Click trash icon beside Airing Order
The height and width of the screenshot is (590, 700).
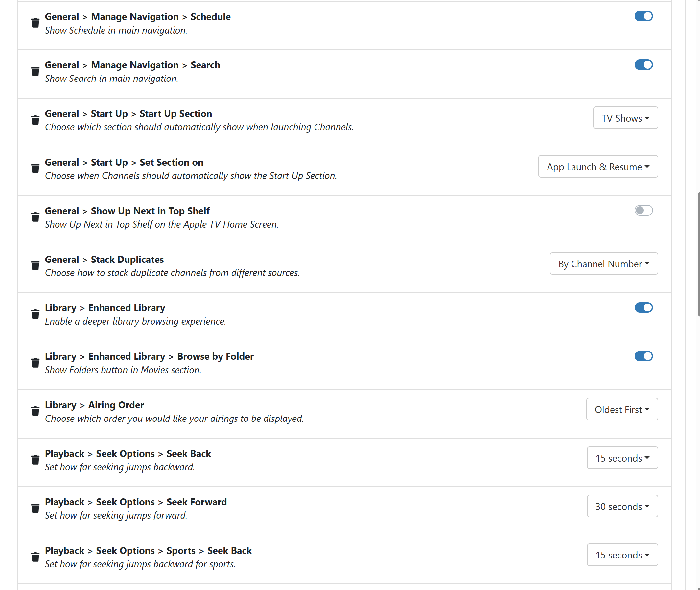[35, 411]
